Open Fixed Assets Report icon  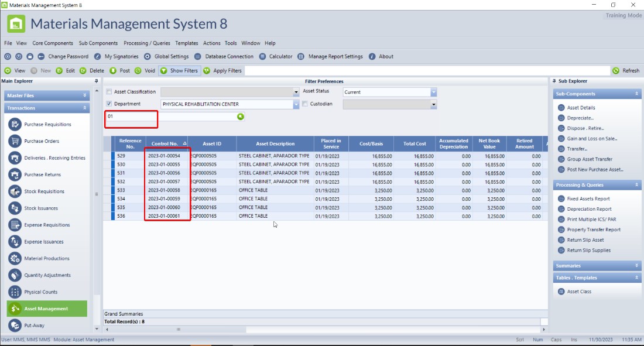pyautogui.click(x=561, y=199)
